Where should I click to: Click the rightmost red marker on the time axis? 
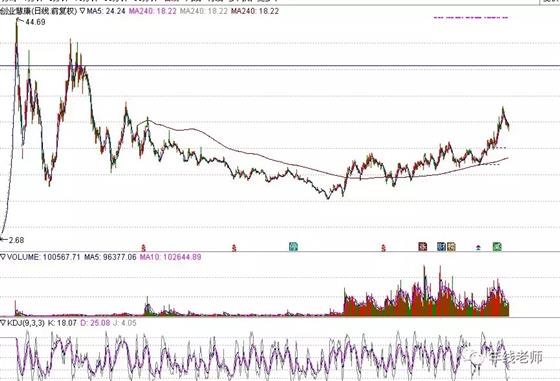[383, 247]
